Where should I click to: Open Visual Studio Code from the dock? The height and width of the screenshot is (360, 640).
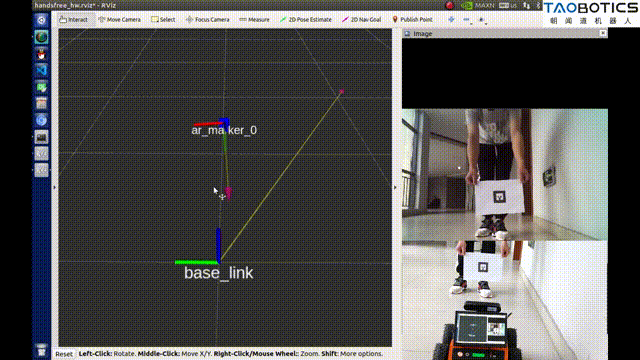41,70
